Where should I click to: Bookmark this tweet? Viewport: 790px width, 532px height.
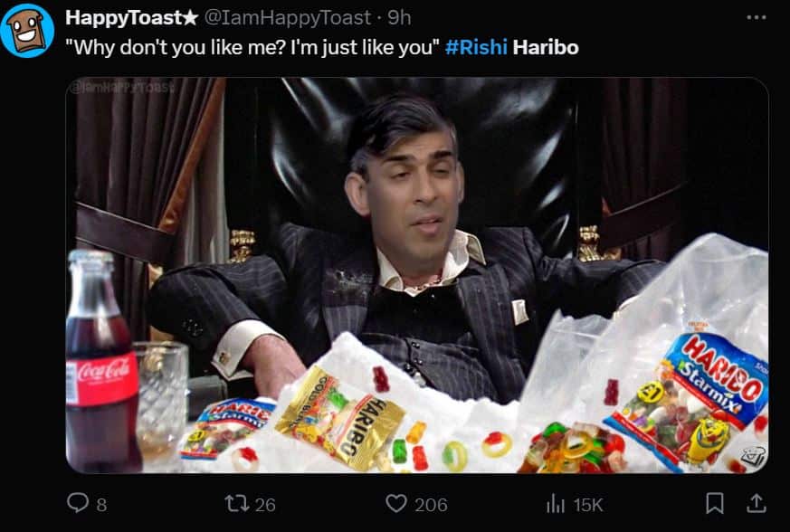(x=715, y=503)
